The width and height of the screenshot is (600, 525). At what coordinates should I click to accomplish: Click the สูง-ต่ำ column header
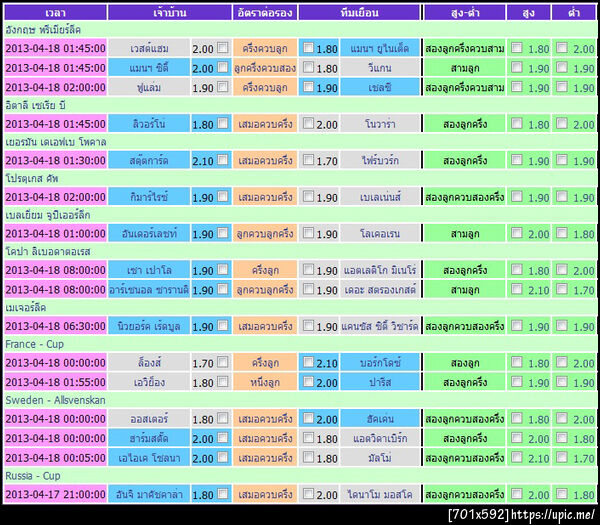pyautogui.click(x=465, y=12)
